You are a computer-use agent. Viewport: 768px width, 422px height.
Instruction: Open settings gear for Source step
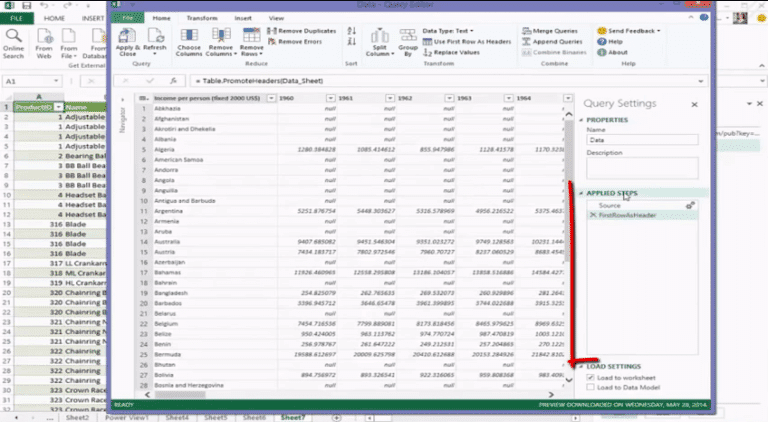[690, 206]
